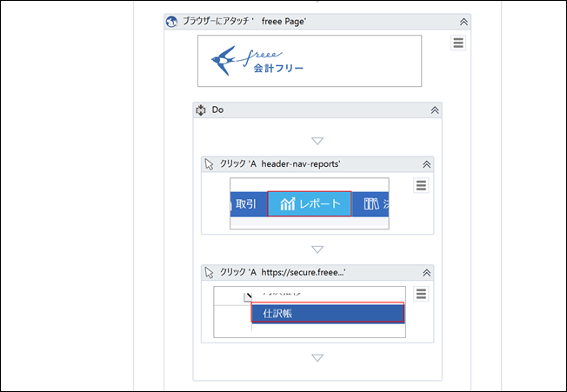Screen dimensions: 567x392
Task: Click cursor icon of header-nav-reports click activity
Action: pos(209,164)
